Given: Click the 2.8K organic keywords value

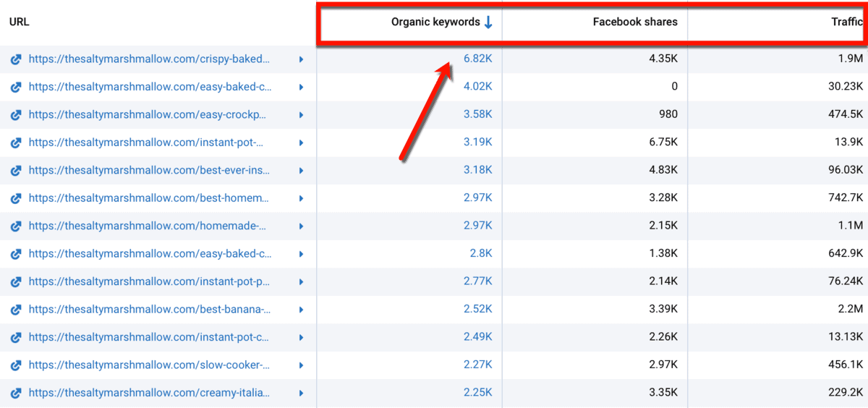Looking at the screenshot, I should click(x=481, y=254).
